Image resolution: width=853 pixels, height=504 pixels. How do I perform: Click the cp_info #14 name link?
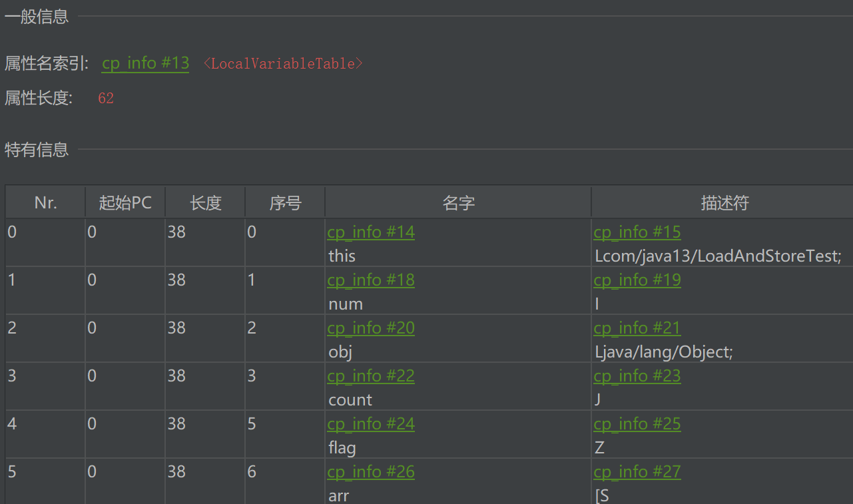coord(370,232)
